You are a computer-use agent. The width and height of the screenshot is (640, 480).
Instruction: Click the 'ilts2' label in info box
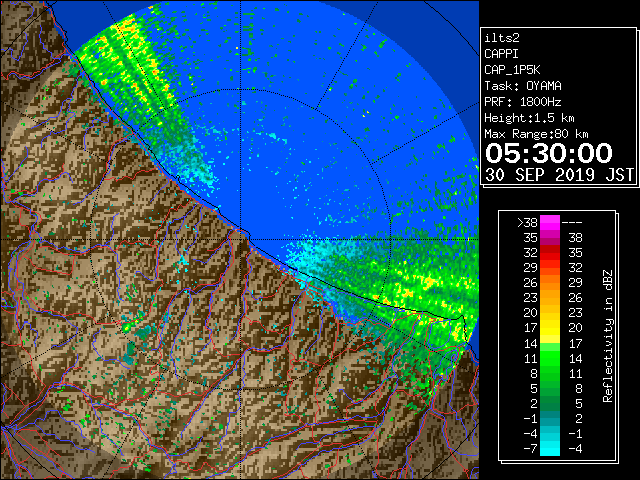[x=502, y=38]
